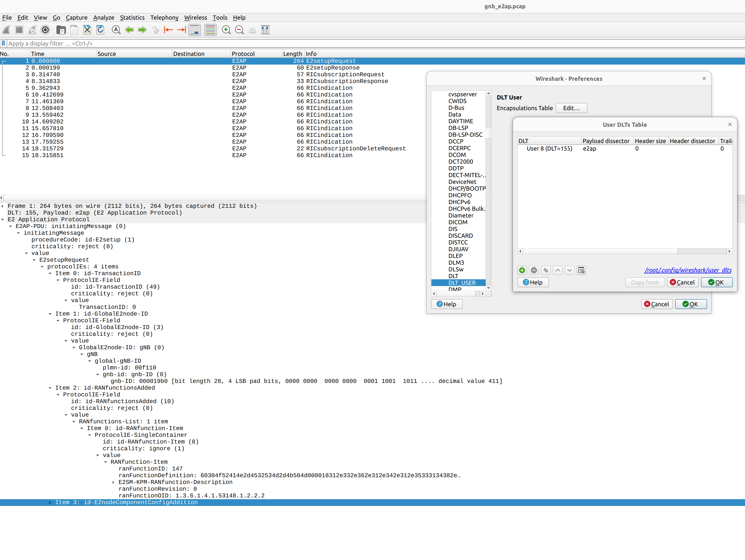This screenshot has width=745, height=560.
Task: Open the Telephony menu
Action: coord(164,17)
